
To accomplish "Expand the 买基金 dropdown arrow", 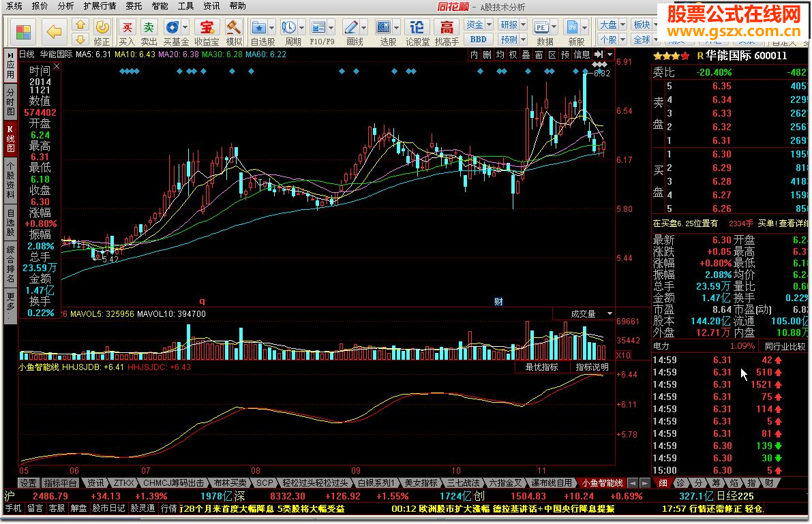I will [185, 27].
